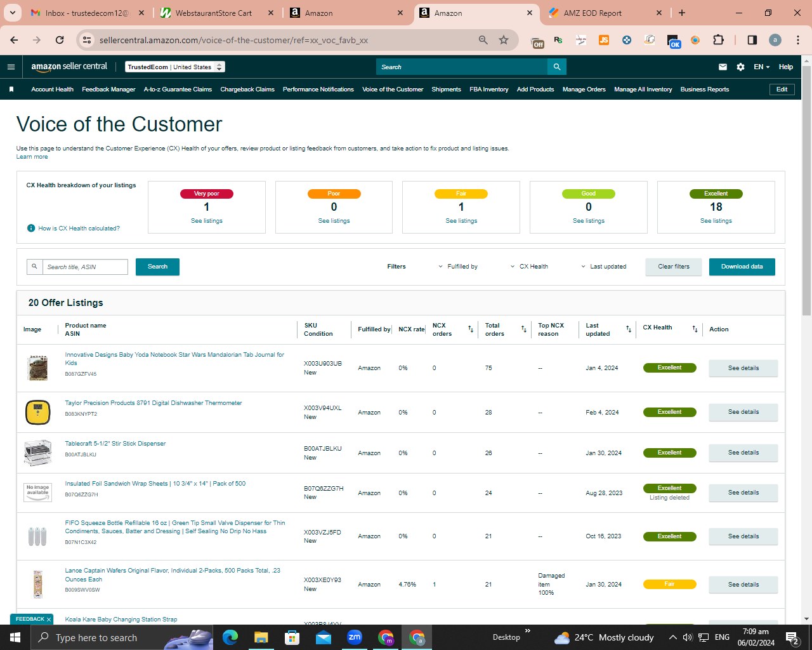View site information icon left of the URL
This screenshot has height=650, width=812.
pyautogui.click(x=87, y=40)
